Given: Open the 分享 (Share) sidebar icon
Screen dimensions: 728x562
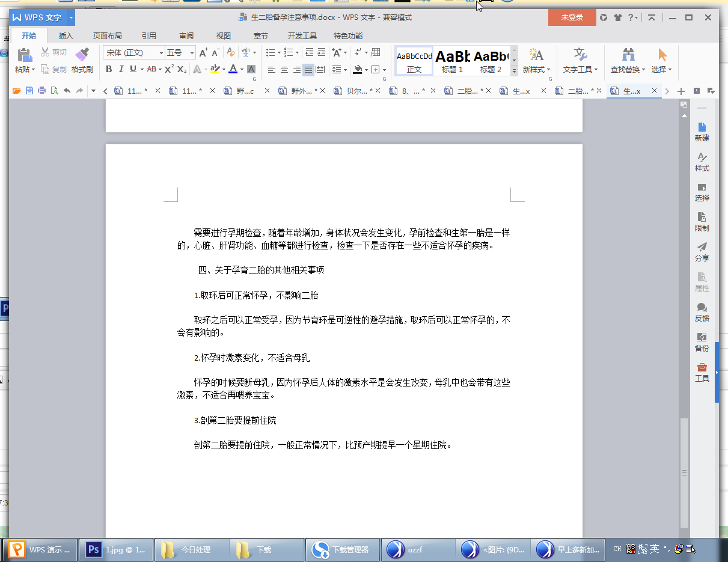Looking at the screenshot, I should (702, 251).
